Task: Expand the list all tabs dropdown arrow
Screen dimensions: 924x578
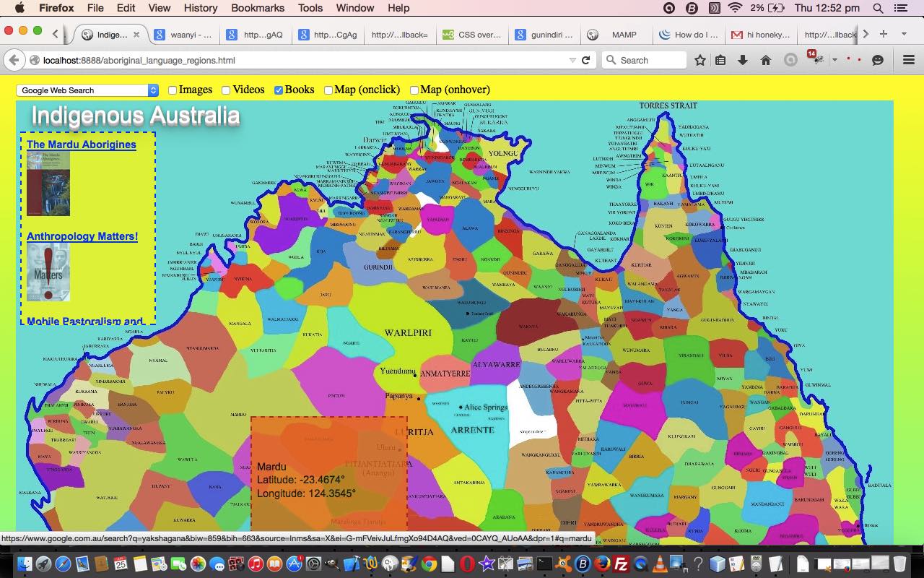Action: pyautogui.click(x=904, y=34)
